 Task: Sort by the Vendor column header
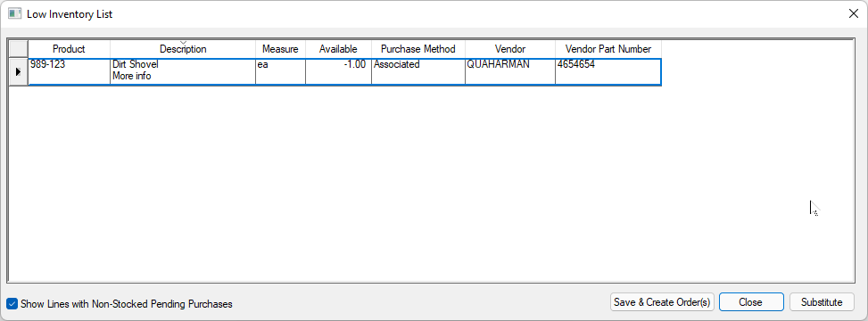[510, 49]
